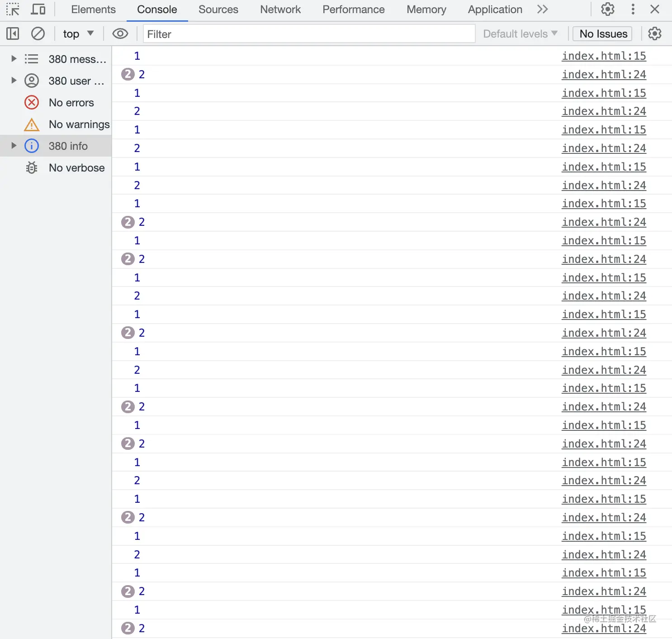Click the repeat count badge in second log row
Image resolution: width=672 pixels, height=639 pixels.
[x=128, y=74]
